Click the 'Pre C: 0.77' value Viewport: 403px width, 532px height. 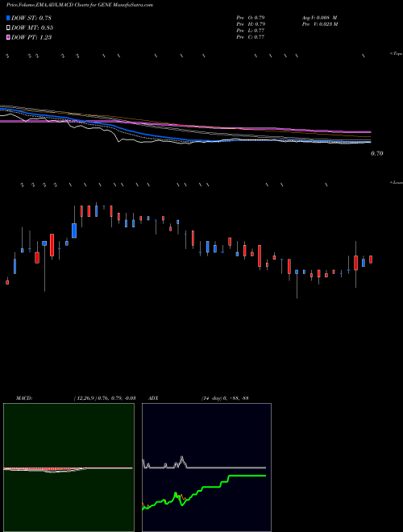point(251,37)
